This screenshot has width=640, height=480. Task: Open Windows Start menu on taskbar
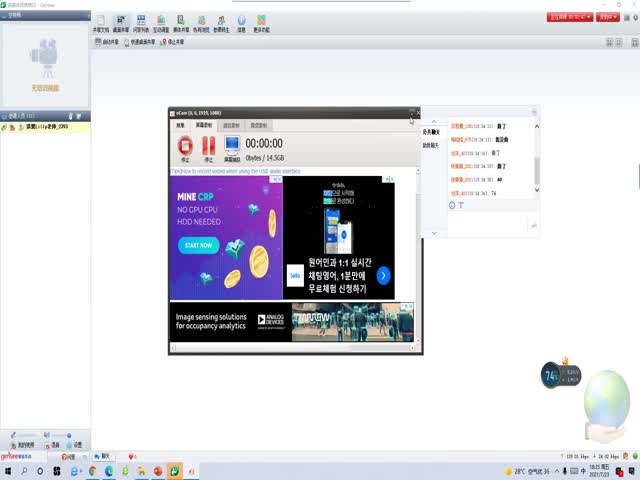tap(8, 470)
